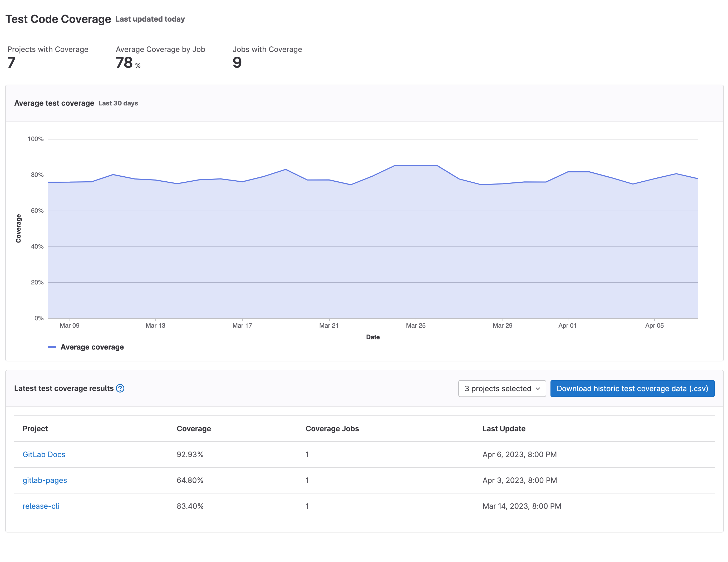The height and width of the screenshot is (562, 728).
Task: Open the GitLab Docs project link
Action: [44, 454]
